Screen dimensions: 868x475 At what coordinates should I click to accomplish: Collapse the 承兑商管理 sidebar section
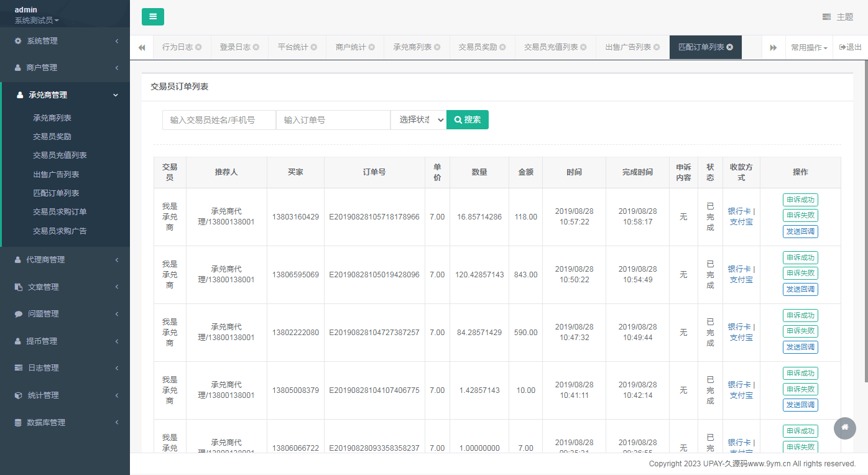tap(65, 95)
